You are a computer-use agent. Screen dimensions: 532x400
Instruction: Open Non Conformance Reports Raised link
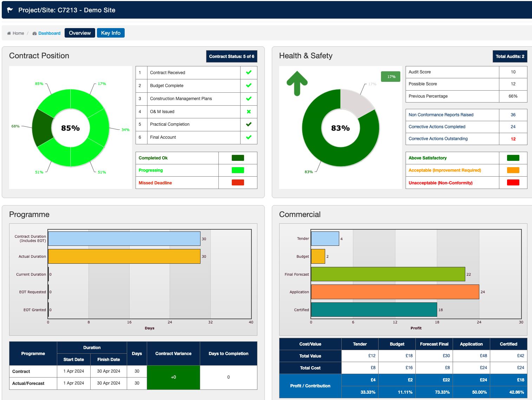point(441,115)
